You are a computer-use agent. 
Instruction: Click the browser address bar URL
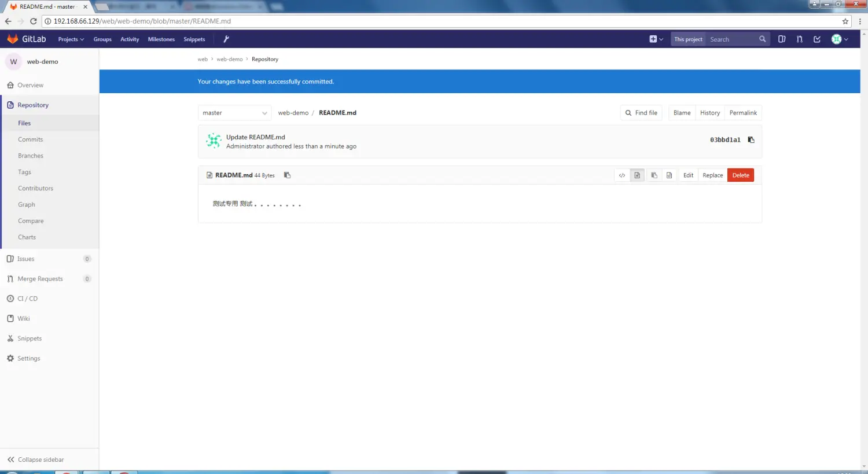[x=142, y=21]
